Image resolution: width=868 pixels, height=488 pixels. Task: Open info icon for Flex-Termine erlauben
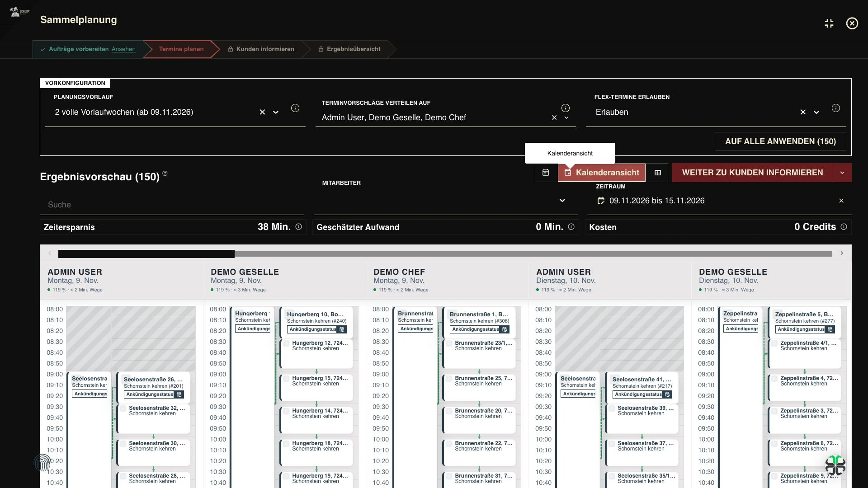coord(836,108)
